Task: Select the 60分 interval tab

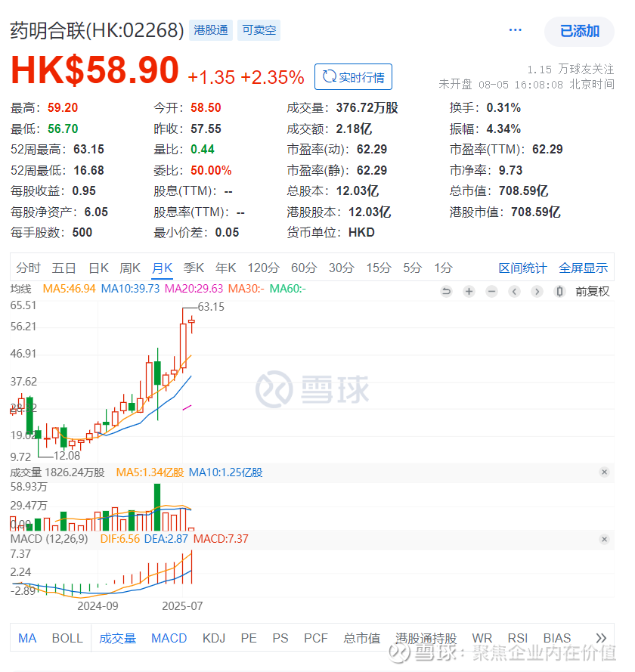Action: pyautogui.click(x=304, y=268)
